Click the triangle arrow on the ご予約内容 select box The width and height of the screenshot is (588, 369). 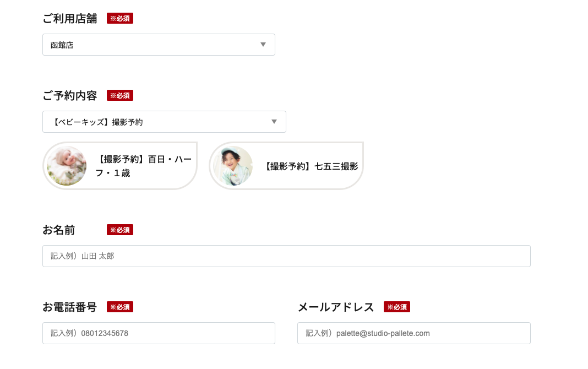(274, 122)
